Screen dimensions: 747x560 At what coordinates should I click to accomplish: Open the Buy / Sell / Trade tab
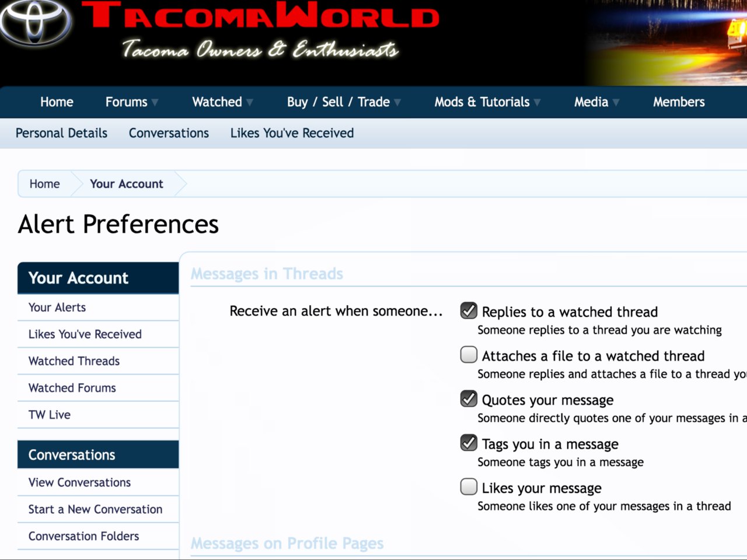338,102
